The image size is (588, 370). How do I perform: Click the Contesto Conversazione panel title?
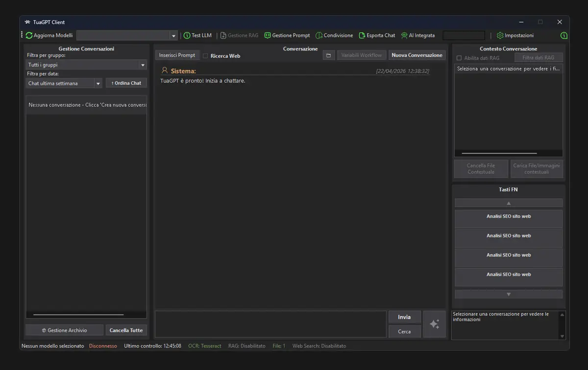[508, 49]
